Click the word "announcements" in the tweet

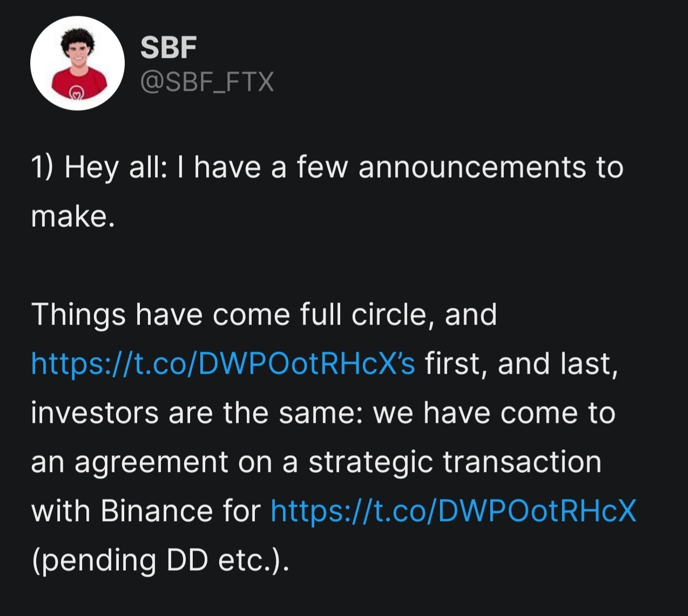point(471,167)
